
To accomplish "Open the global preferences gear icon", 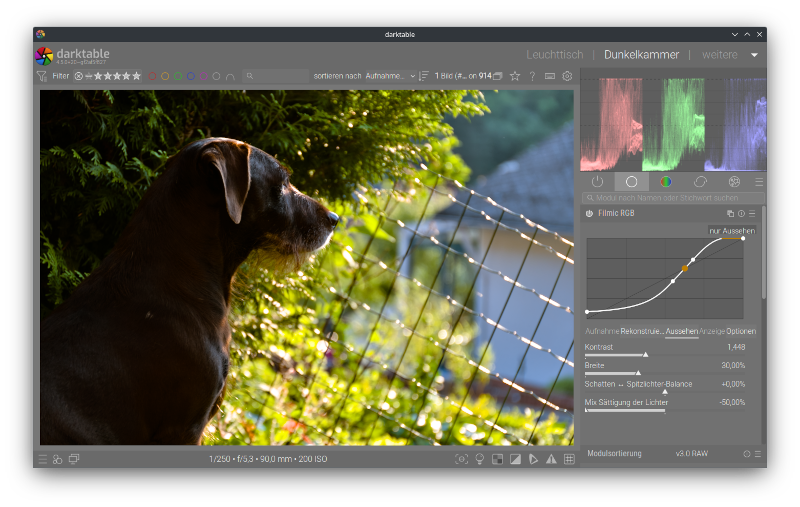I will pos(567,76).
